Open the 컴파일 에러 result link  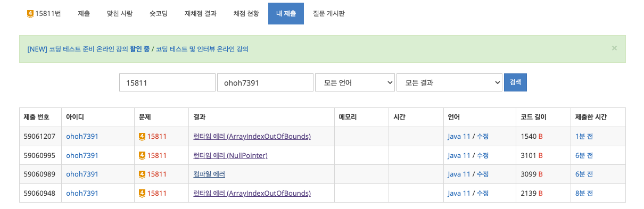point(209,174)
